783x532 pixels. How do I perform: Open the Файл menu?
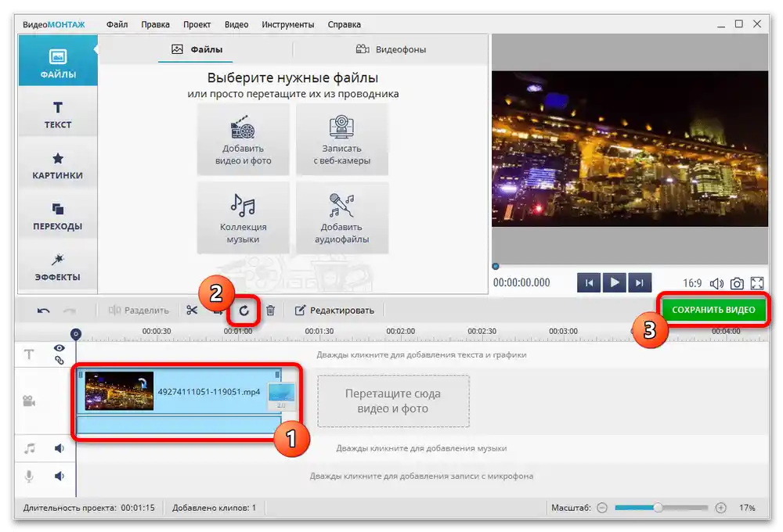pos(117,24)
